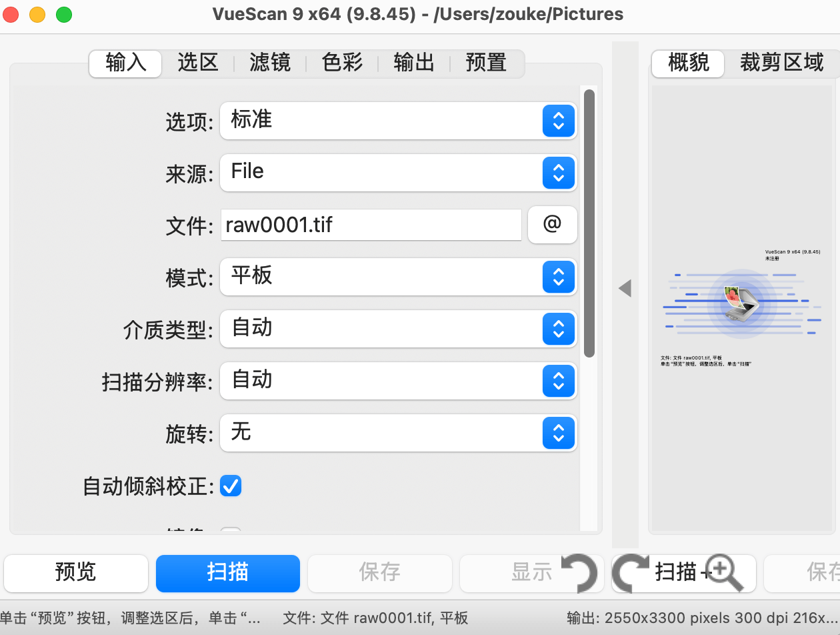Collapse panel using the left triangle arrow

[625, 288]
